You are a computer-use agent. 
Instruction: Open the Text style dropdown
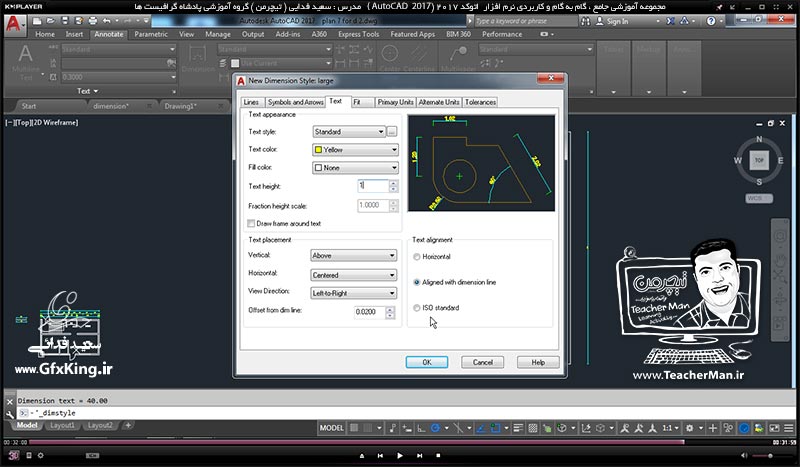[x=349, y=132]
